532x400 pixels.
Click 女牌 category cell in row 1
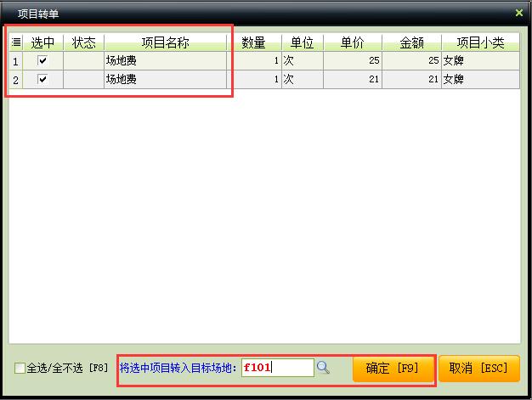point(480,60)
